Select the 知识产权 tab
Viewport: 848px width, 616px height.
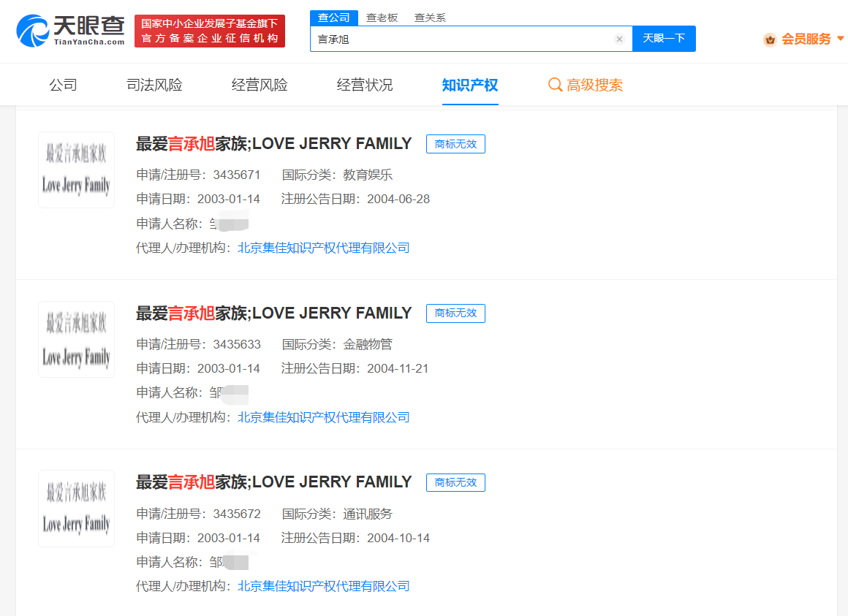click(x=470, y=85)
